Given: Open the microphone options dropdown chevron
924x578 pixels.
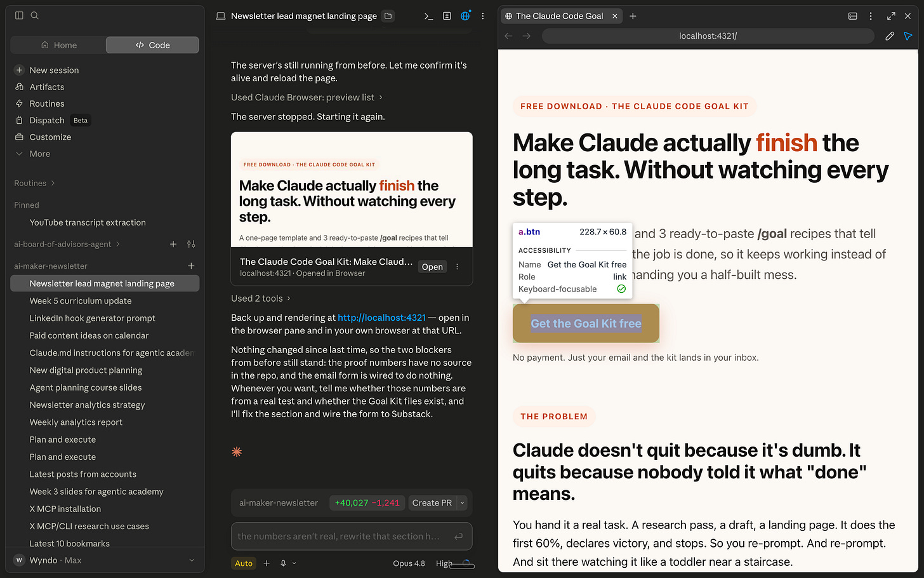Looking at the screenshot, I should (x=294, y=563).
